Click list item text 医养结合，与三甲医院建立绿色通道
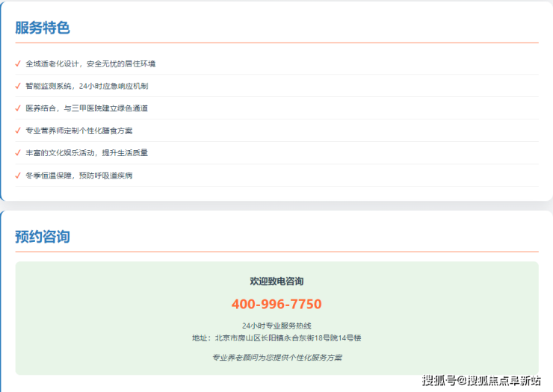The width and height of the screenshot is (553, 392). 87,108
